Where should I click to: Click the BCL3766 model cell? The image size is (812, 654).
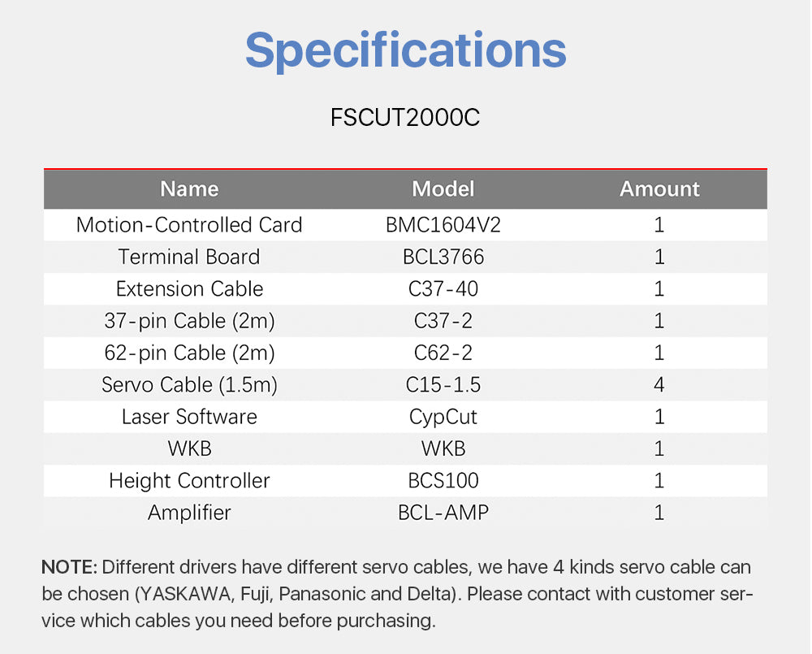(443, 258)
